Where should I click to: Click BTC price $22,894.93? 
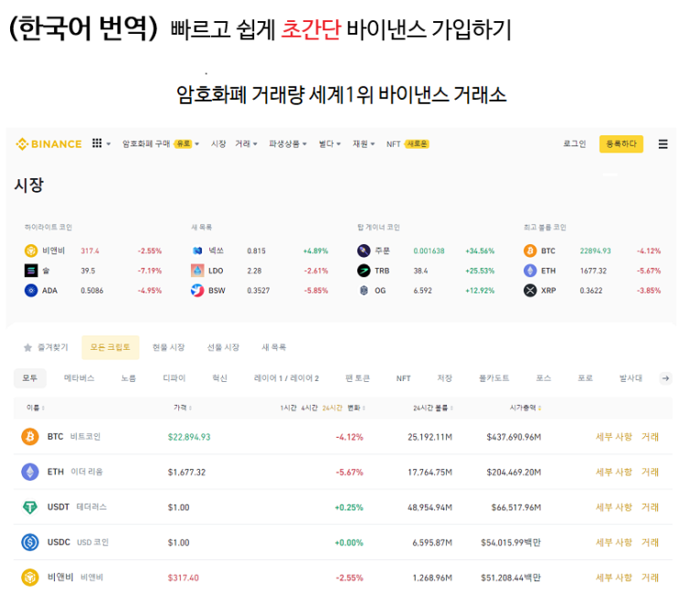tap(189, 437)
